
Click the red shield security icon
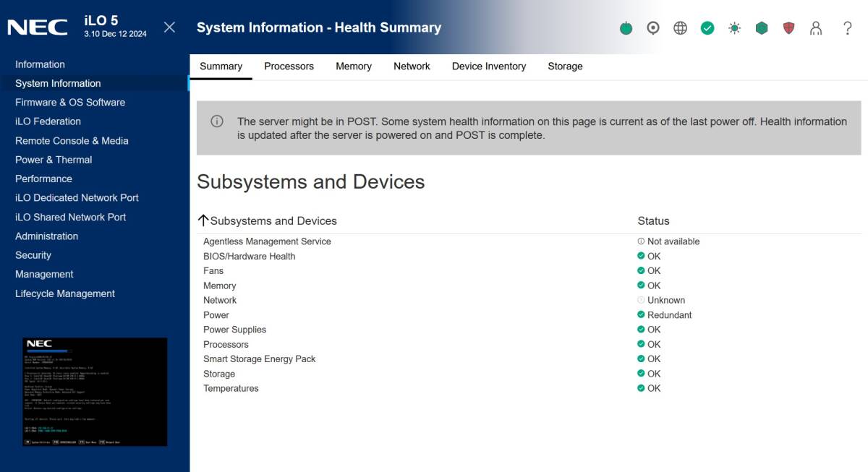[788, 28]
